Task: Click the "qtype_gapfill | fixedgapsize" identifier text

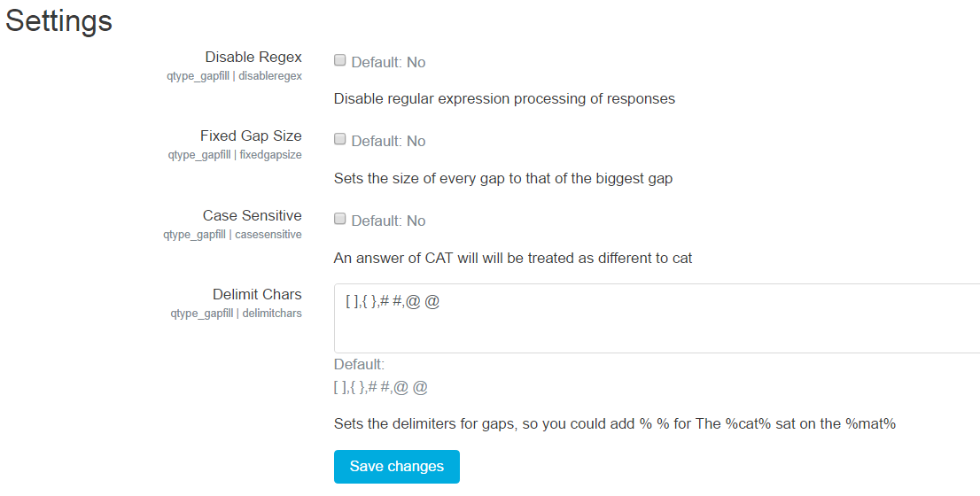Action: tap(235, 155)
